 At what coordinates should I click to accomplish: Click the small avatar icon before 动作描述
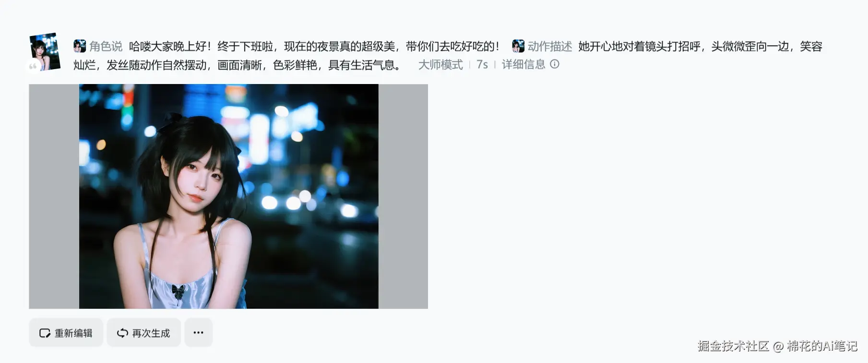[x=518, y=46]
